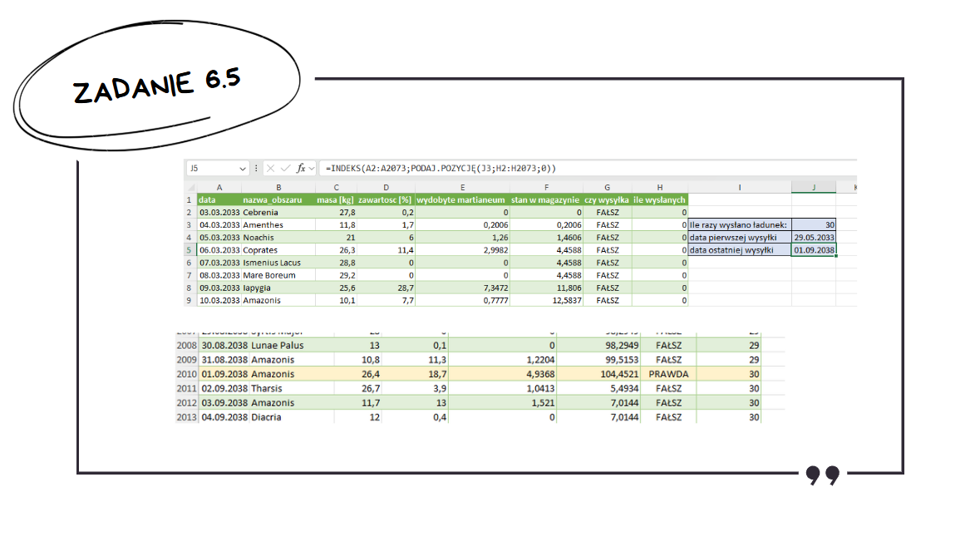Open the Insert Function fx icon
Viewport: 980px width, 551px height.
coord(301,168)
